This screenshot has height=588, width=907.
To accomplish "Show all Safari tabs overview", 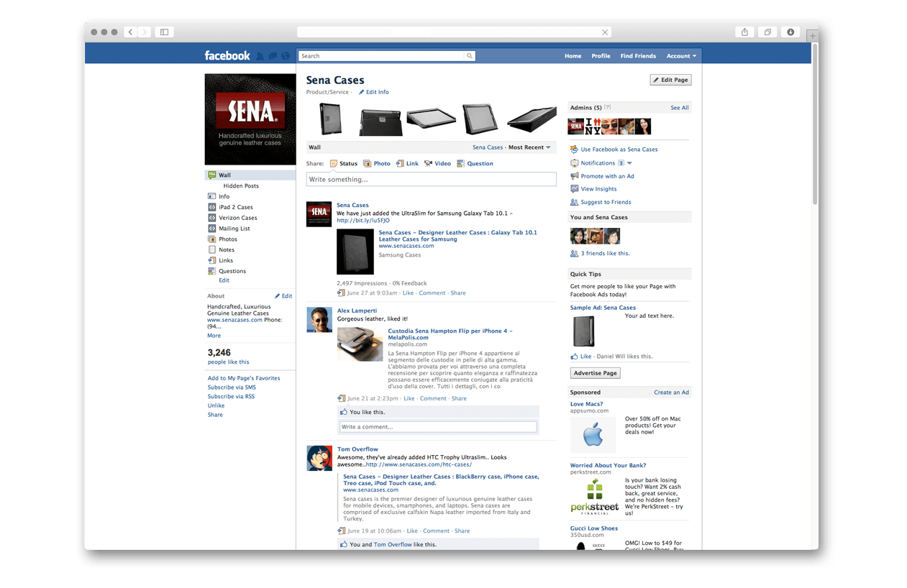I will [768, 32].
